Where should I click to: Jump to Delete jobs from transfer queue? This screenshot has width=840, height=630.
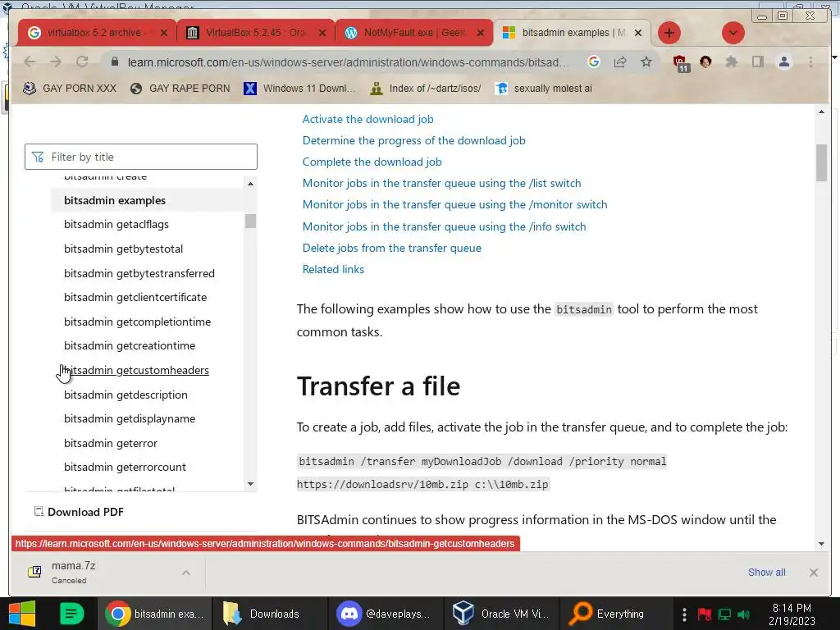(391, 248)
